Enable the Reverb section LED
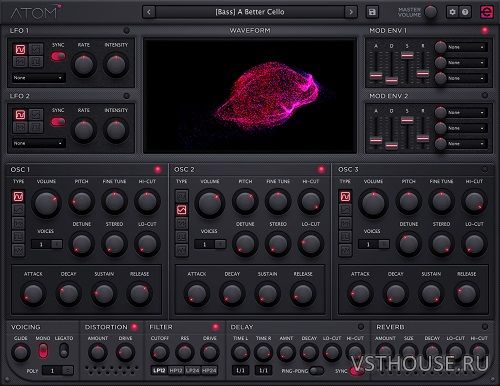Image resolution: width=500 pixels, height=386 pixels. pyautogui.click(x=485, y=327)
